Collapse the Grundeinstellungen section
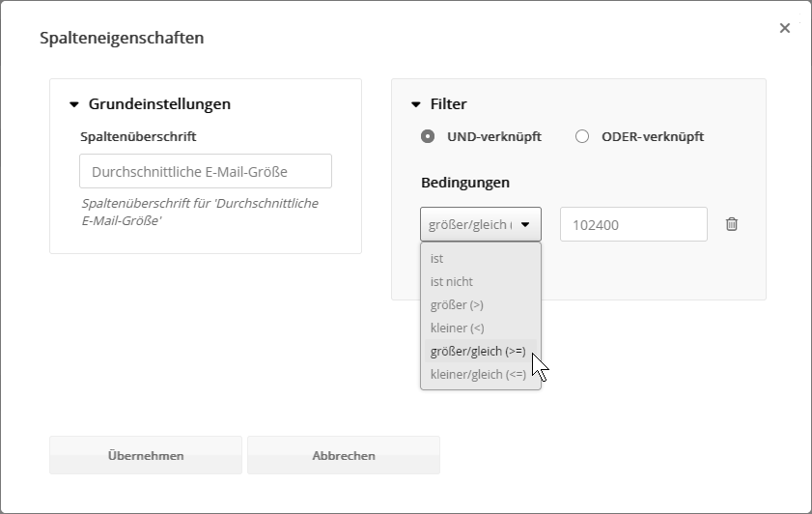Image resolution: width=812 pixels, height=514 pixels. pos(73,104)
